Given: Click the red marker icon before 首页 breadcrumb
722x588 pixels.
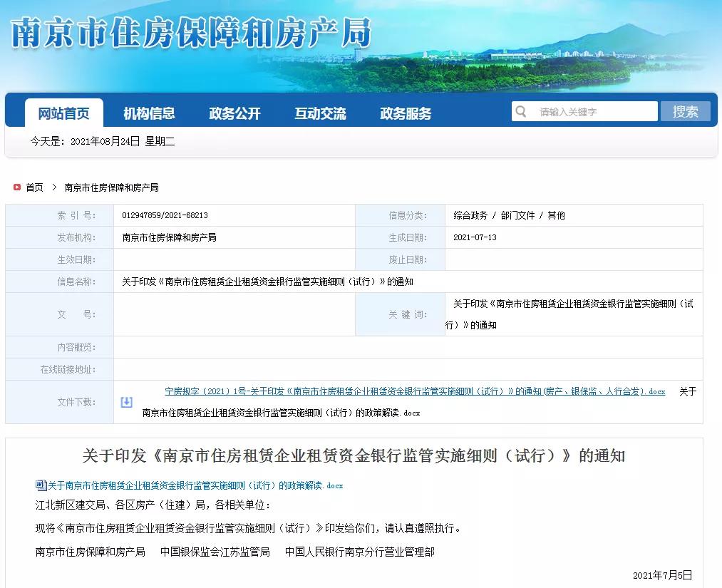Looking at the screenshot, I should [16, 187].
